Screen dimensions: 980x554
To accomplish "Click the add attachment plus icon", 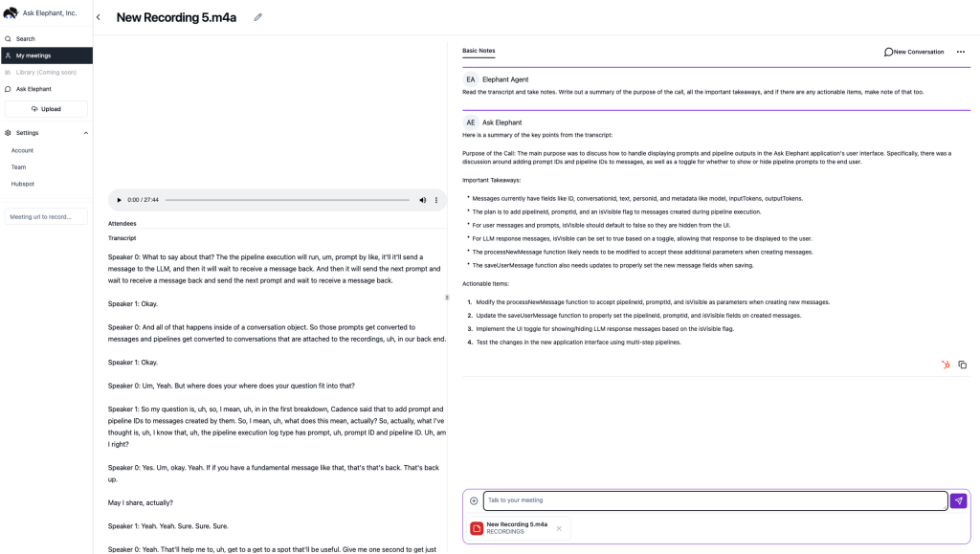I will tap(474, 501).
